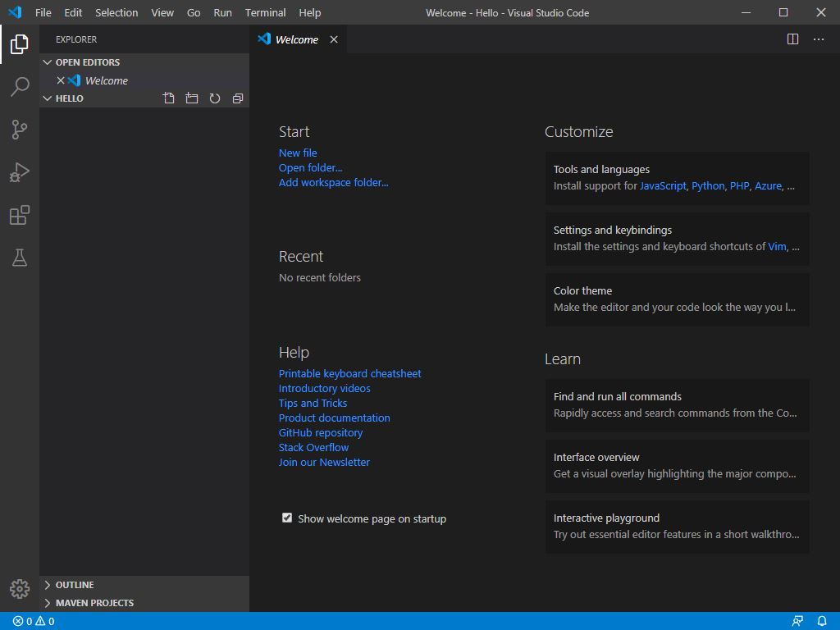This screenshot has height=630, width=840.
Task: Open the editor More Actions ellipsis
Action: coord(819,39)
